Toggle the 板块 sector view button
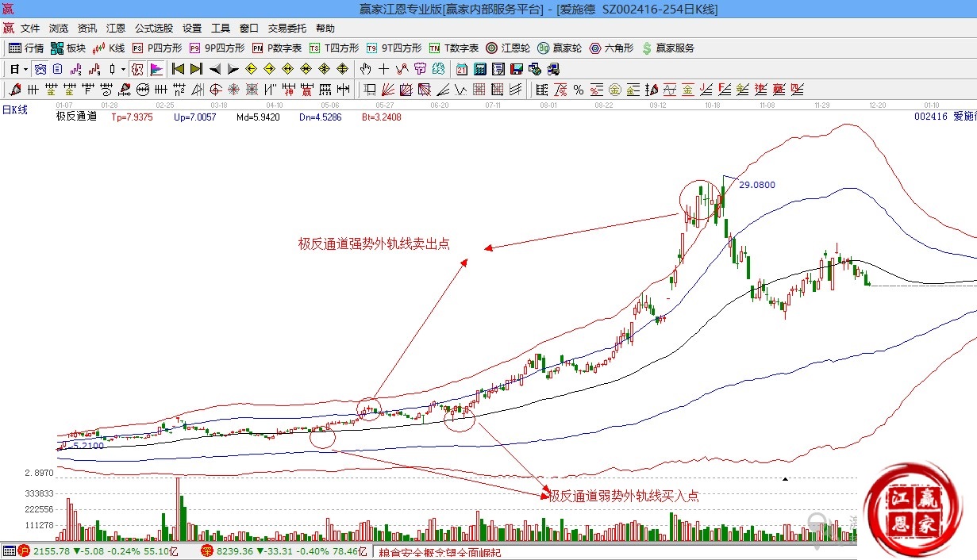 pos(68,48)
